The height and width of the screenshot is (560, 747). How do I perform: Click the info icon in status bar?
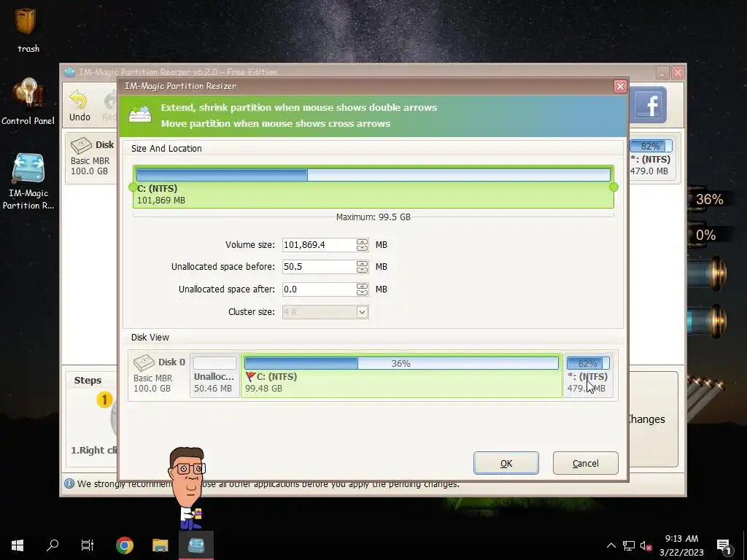point(69,484)
